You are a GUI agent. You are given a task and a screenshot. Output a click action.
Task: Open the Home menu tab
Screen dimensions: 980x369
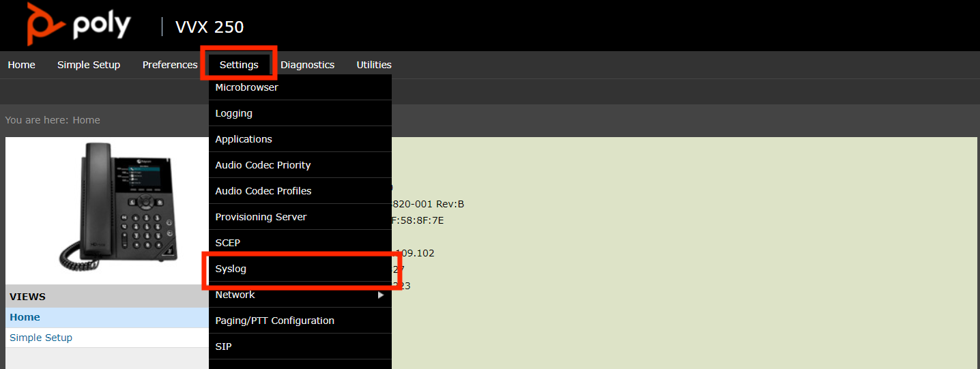pyautogui.click(x=21, y=65)
